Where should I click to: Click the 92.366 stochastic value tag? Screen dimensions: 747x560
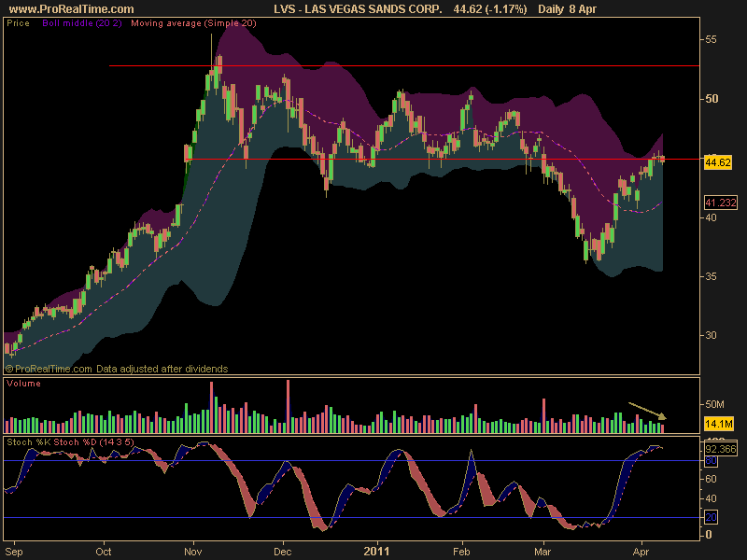[x=720, y=449]
